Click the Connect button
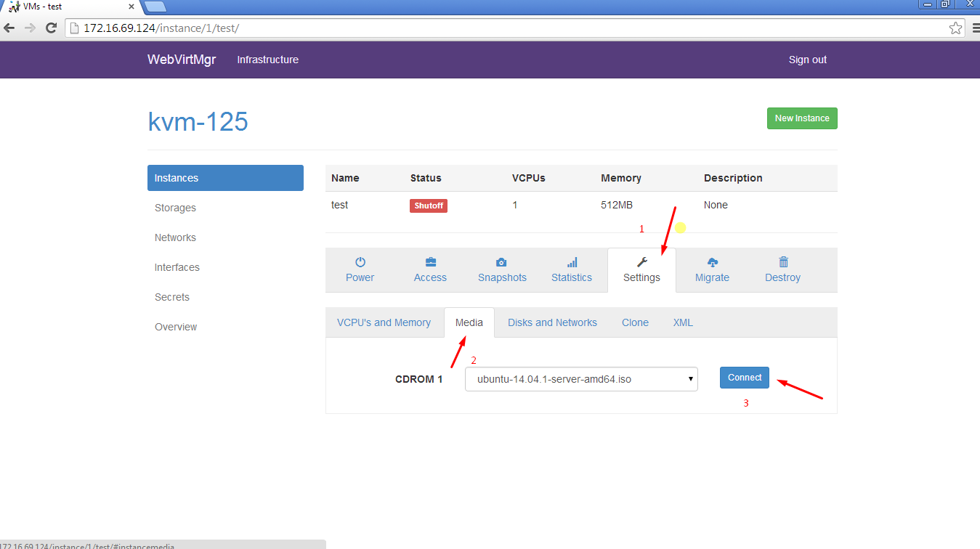The width and height of the screenshot is (980, 549). pyautogui.click(x=745, y=378)
